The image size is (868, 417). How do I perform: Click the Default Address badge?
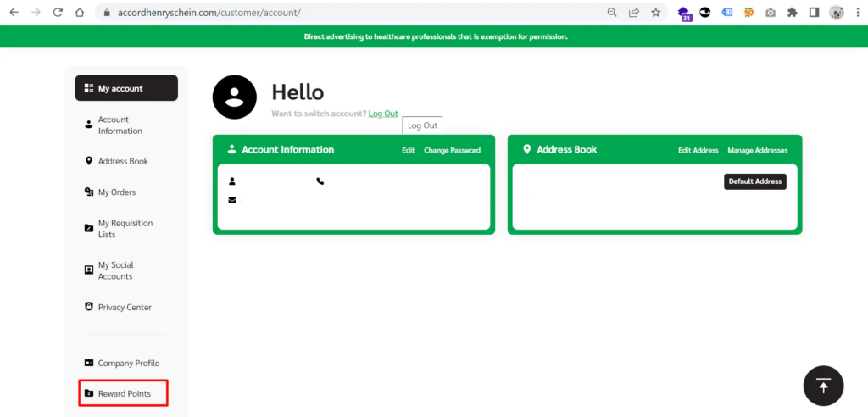click(x=754, y=181)
